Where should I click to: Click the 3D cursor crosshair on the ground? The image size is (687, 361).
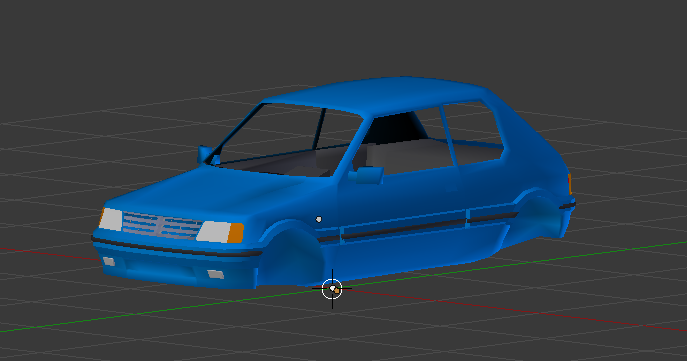(x=332, y=289)
